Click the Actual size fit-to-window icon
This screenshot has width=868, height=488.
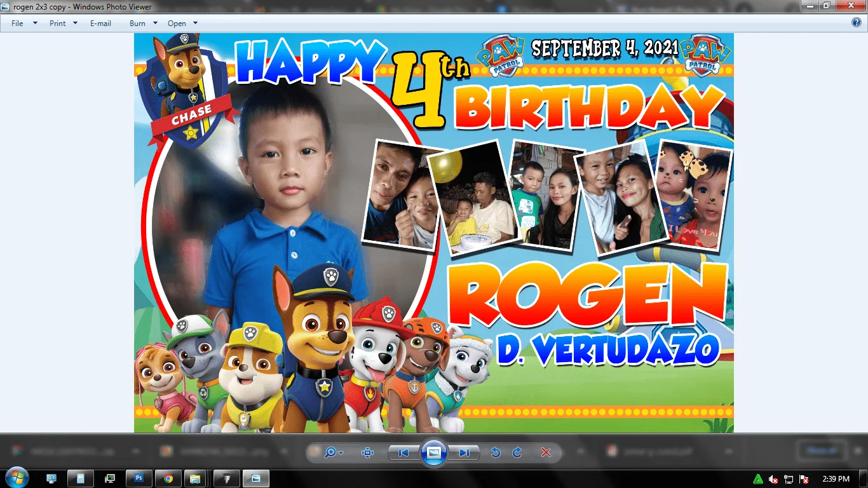pos(367,452)
